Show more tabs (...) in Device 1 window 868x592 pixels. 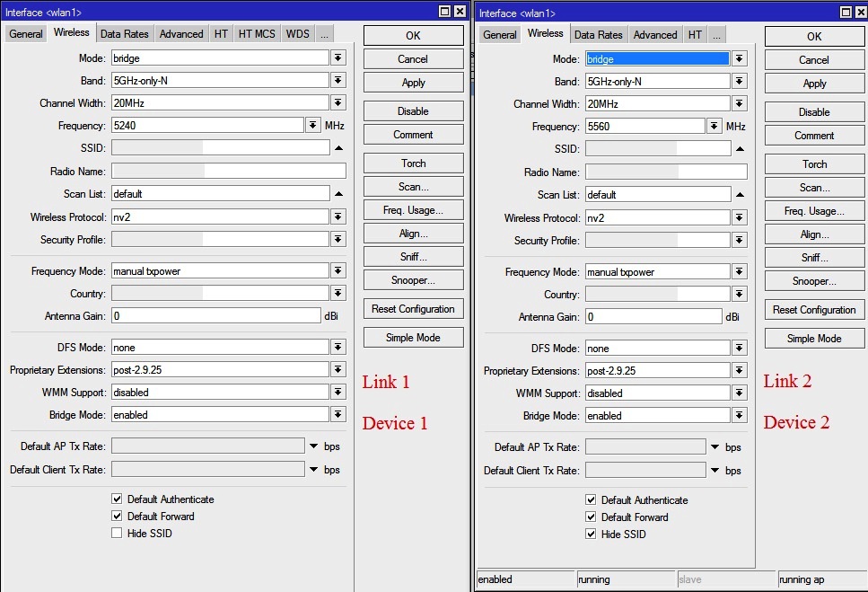click(324, 34)
